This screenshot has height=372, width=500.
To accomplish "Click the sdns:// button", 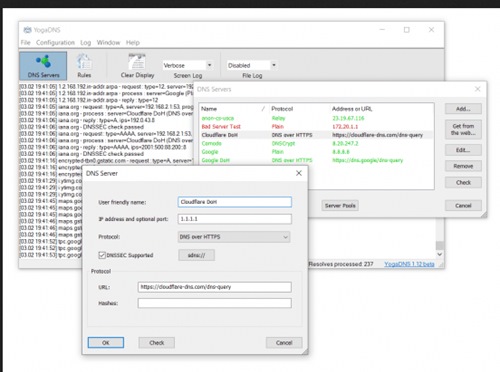I will click(x=196, y=255).
